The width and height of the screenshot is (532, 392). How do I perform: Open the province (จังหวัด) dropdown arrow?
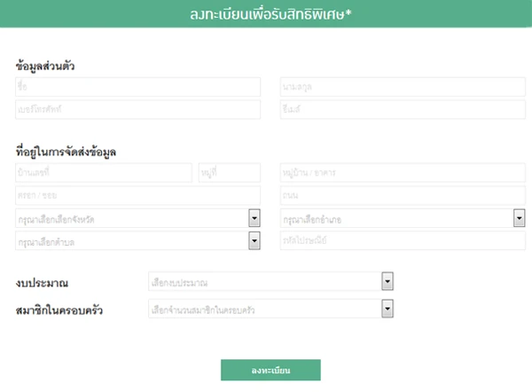(x=254, y=218)
